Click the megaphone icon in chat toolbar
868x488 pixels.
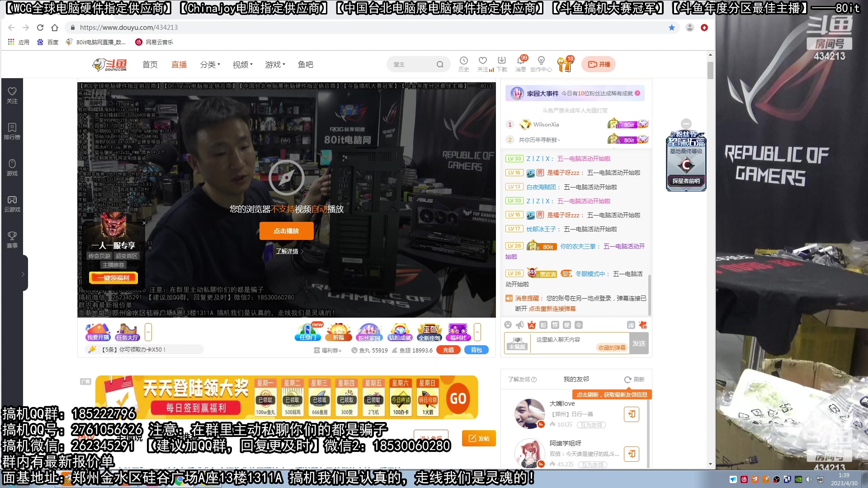click(x=520, y=325)
